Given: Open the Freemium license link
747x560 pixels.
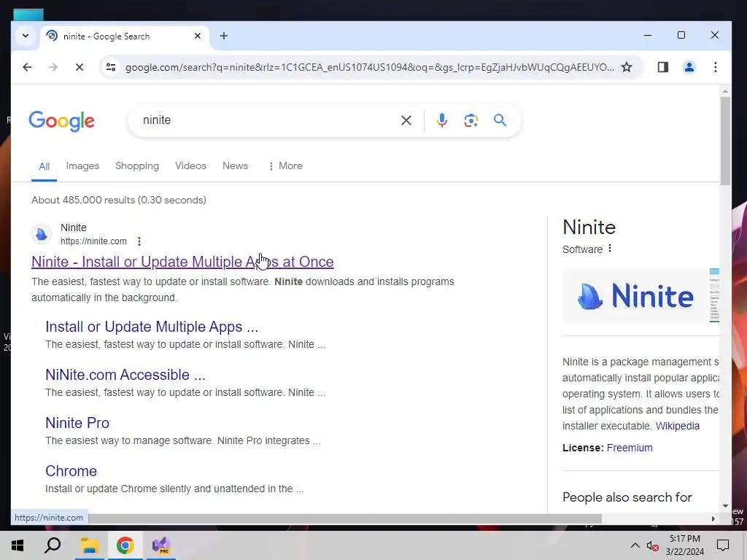Looking at the screenshot, I should [630, 448].
